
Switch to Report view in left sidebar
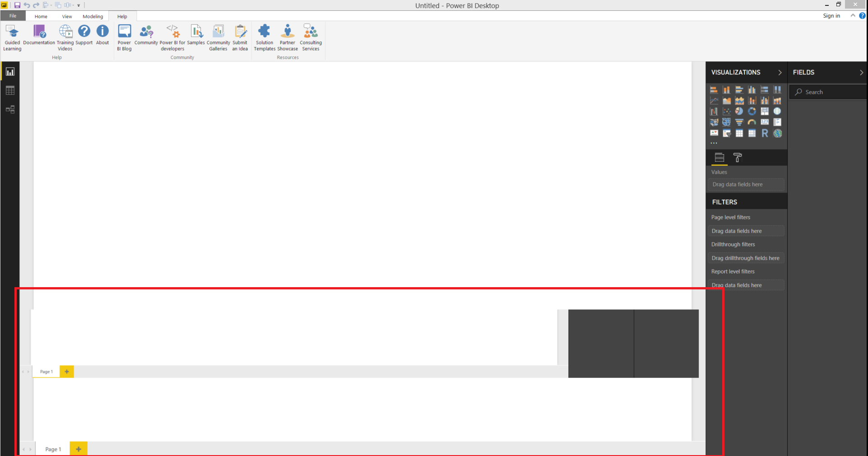tap(10, 72)
